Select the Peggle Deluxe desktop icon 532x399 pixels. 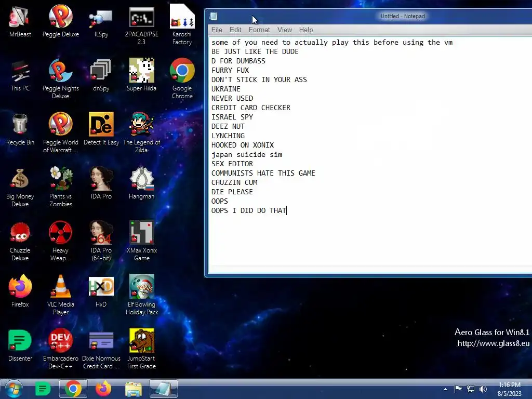point(60,21)
